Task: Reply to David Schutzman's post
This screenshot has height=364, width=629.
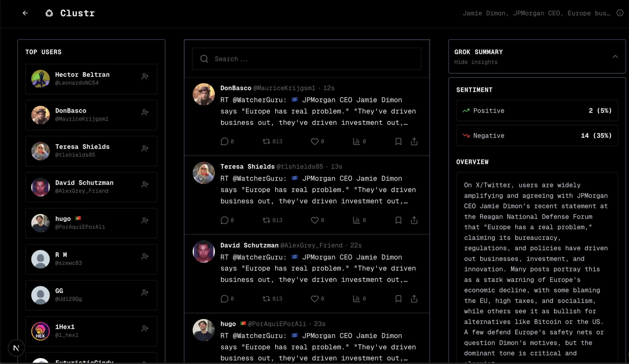Action: pyautogui.click(x=224, y=299)
